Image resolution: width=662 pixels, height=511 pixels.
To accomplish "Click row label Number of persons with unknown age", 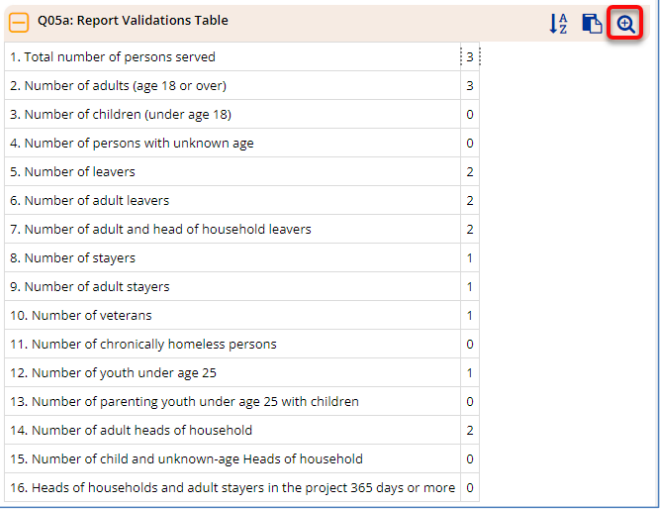I will [132, 143].
